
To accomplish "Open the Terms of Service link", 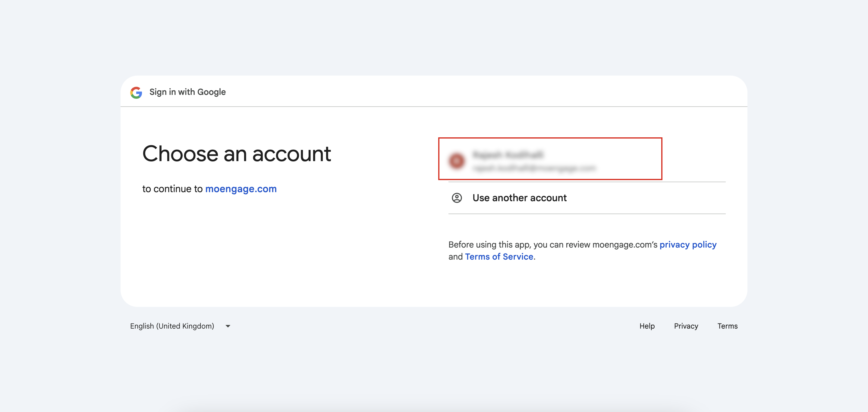I will 499,257.
